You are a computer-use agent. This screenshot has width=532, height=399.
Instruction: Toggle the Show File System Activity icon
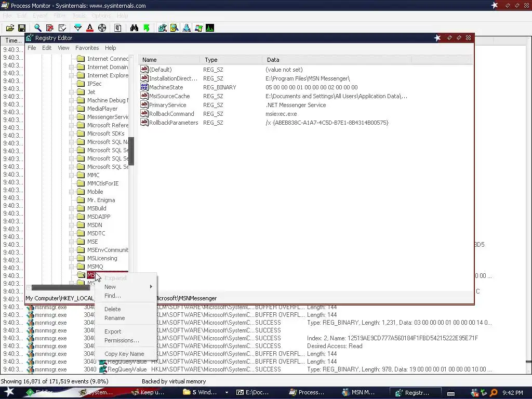175,28
